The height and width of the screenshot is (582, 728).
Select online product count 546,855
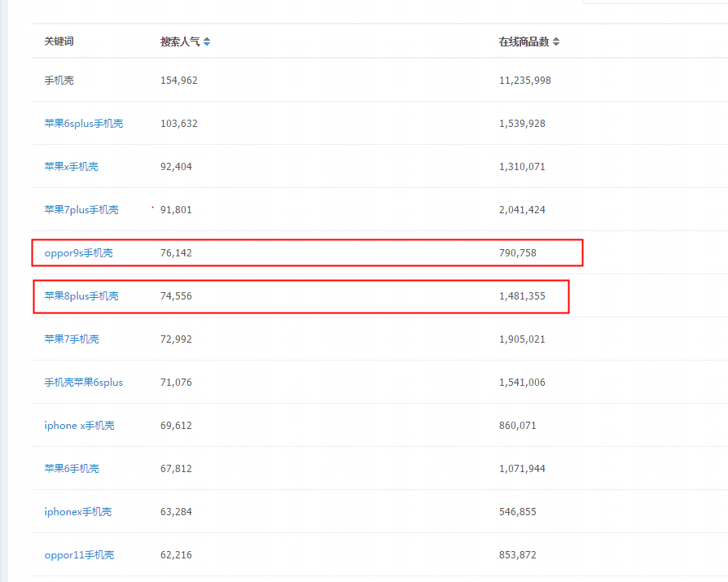pos(518,512)
